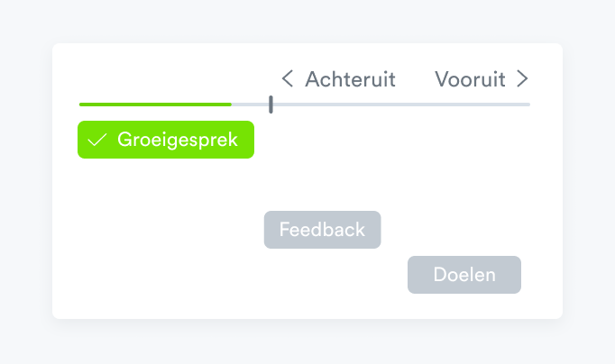
Task: Open the Feedback step
Action: click(322, 230)
